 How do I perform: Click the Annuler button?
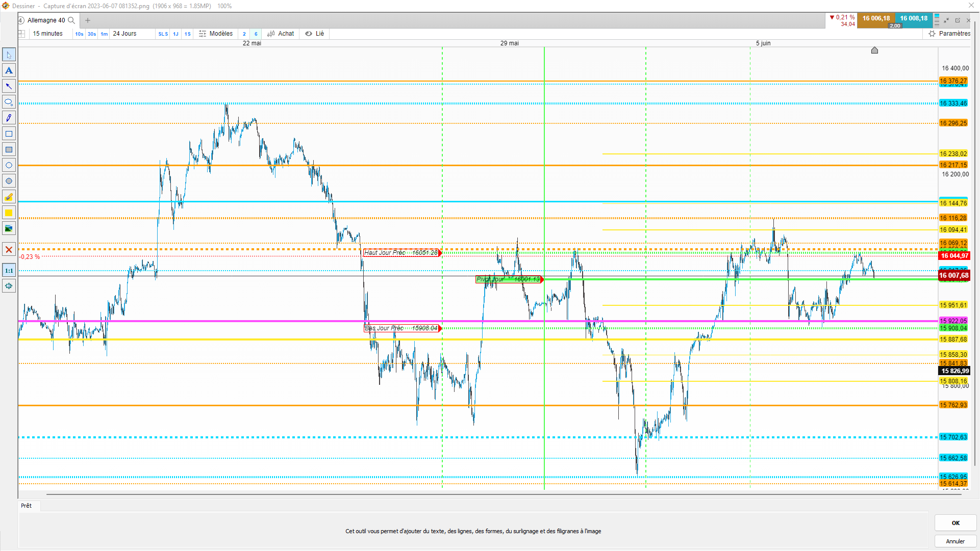click(955, 541)
